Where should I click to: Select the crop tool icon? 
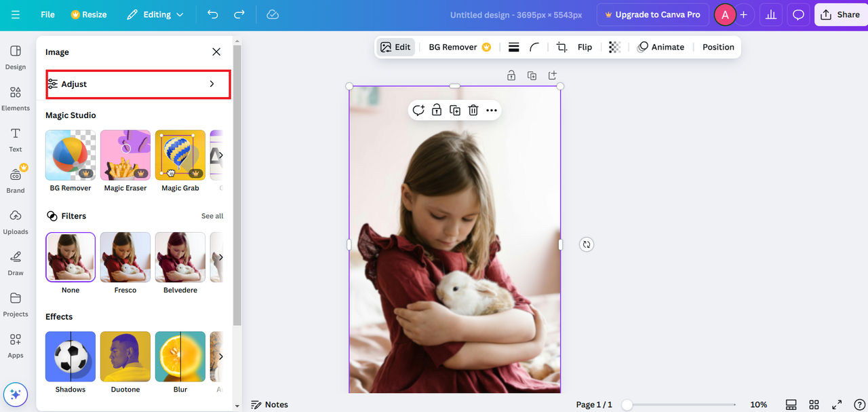click(x=561, y=47)
